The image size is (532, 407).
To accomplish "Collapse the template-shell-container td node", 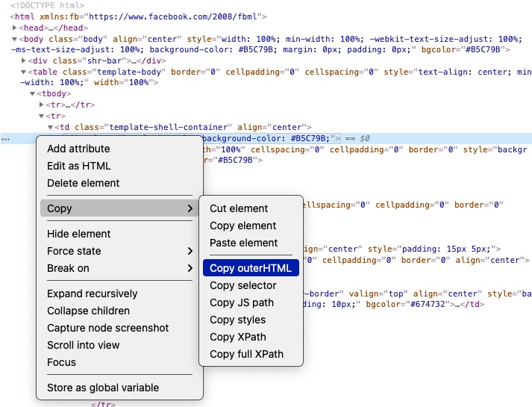I will click(x=50, y=127).
